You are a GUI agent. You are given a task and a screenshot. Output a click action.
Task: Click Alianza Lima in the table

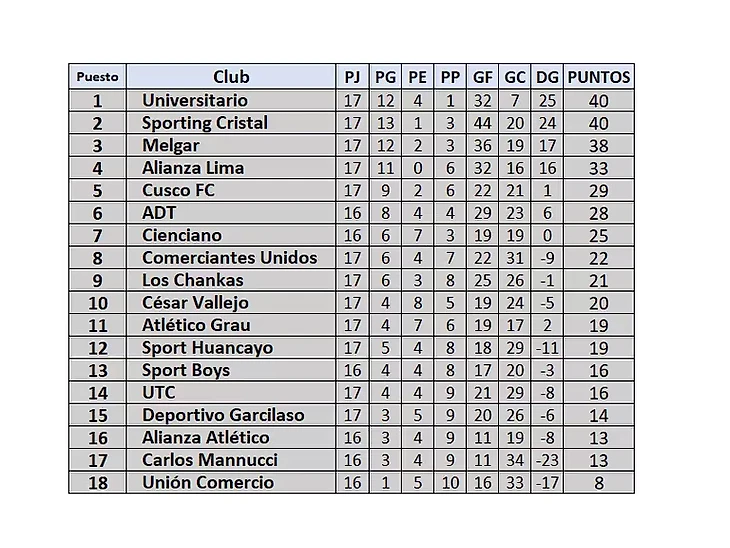click(x=193, y=168)
